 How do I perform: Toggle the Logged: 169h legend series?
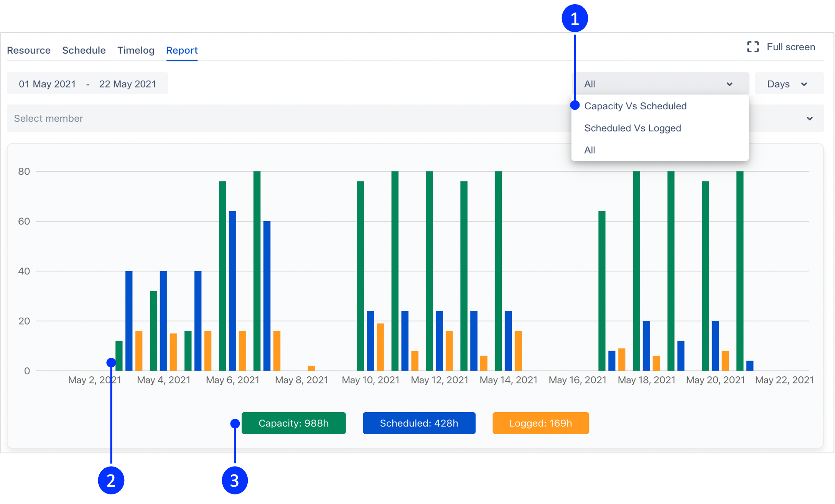pos(540,423)
